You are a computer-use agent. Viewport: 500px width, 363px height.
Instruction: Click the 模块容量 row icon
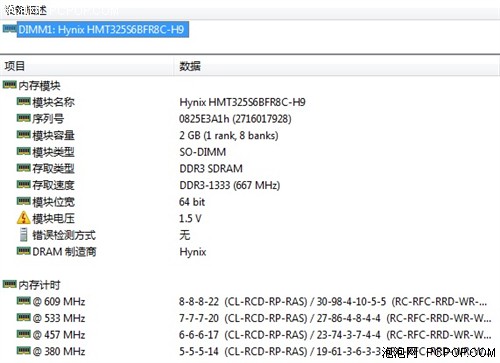pyautogui.click(x=24, y=135)
